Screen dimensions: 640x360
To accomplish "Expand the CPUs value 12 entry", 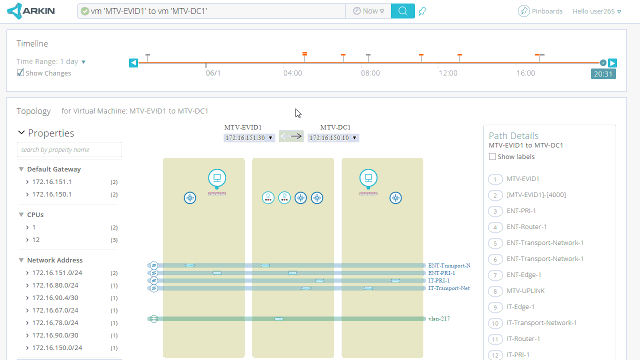I will 27,240.
